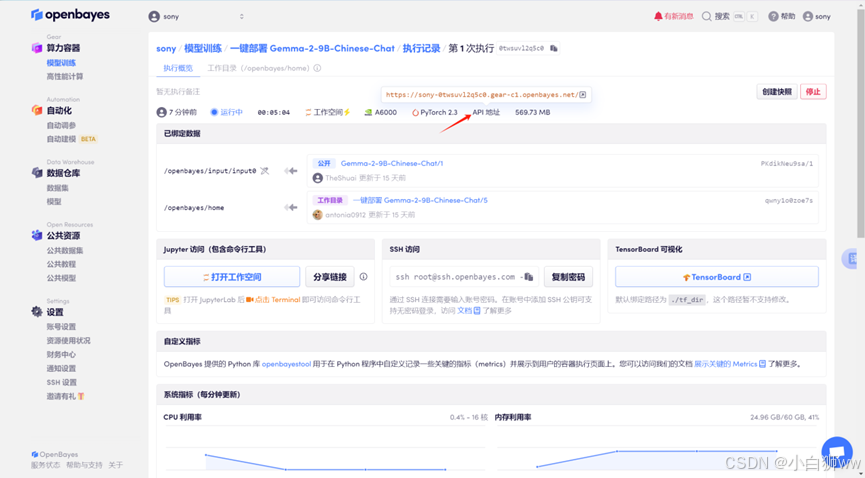This screenshot has height=478, width=865.
Task: Open the Gemma-2-9B-Chinese-Chat/1 dataset link
Action: tap(392, 163)
